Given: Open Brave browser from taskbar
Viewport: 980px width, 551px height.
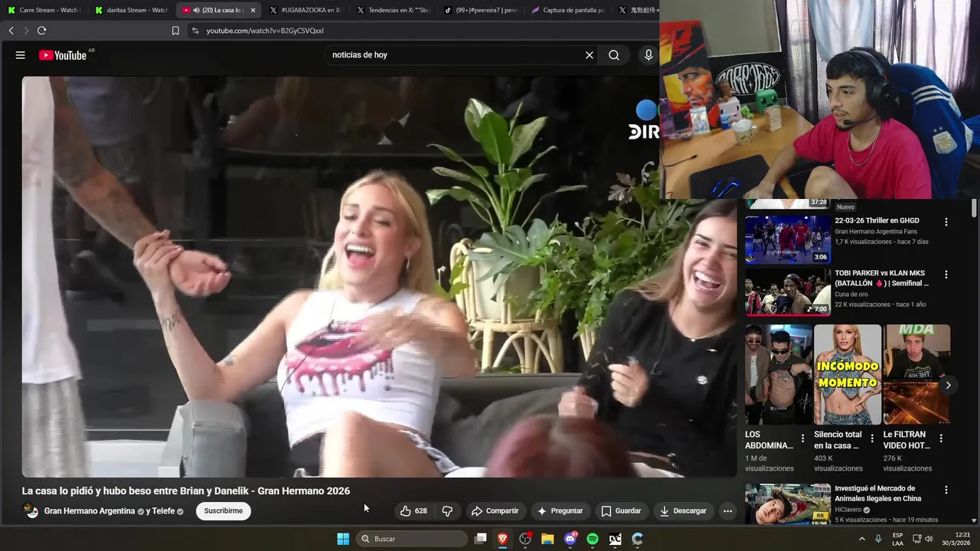Looking at the screenshot, I should (x=502, y=539).
